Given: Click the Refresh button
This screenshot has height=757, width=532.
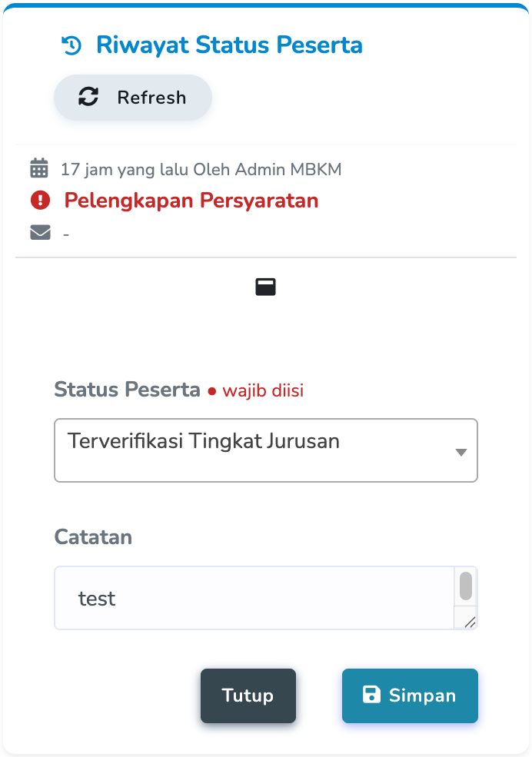Looking at the screenshot, I should click(132, 97).
